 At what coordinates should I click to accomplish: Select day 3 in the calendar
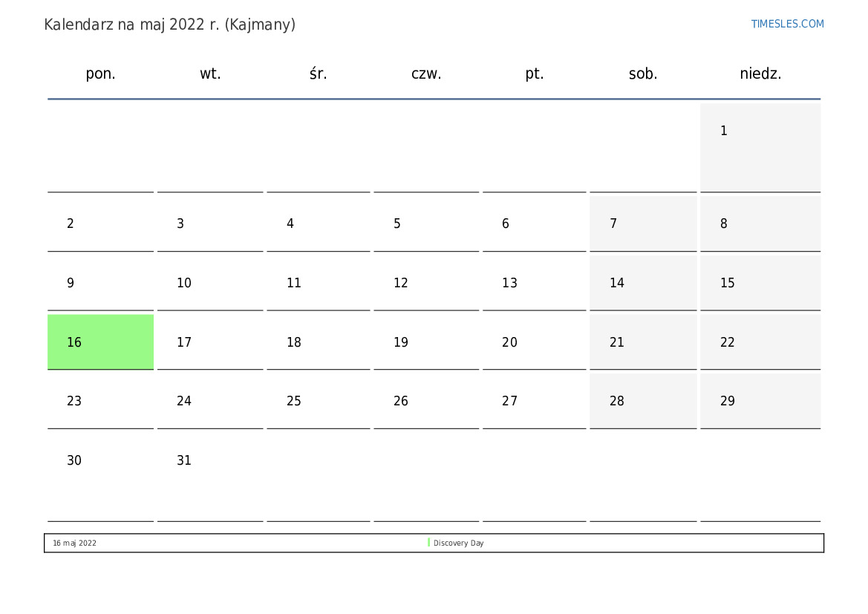coord(210,223)
